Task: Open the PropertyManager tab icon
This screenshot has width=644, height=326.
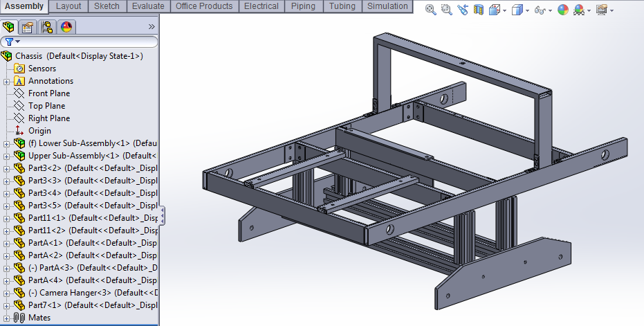Action: (28, 27)
